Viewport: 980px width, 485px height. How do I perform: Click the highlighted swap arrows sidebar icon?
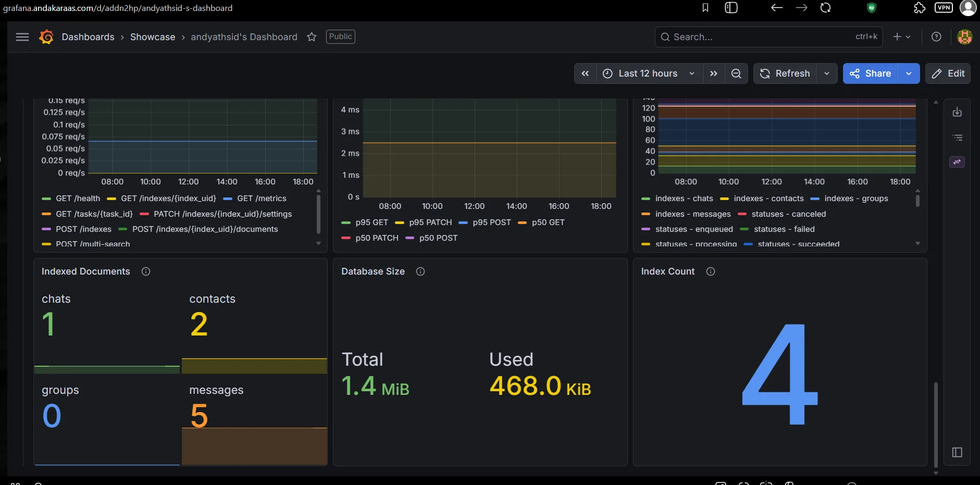click(x=957, y=162)
